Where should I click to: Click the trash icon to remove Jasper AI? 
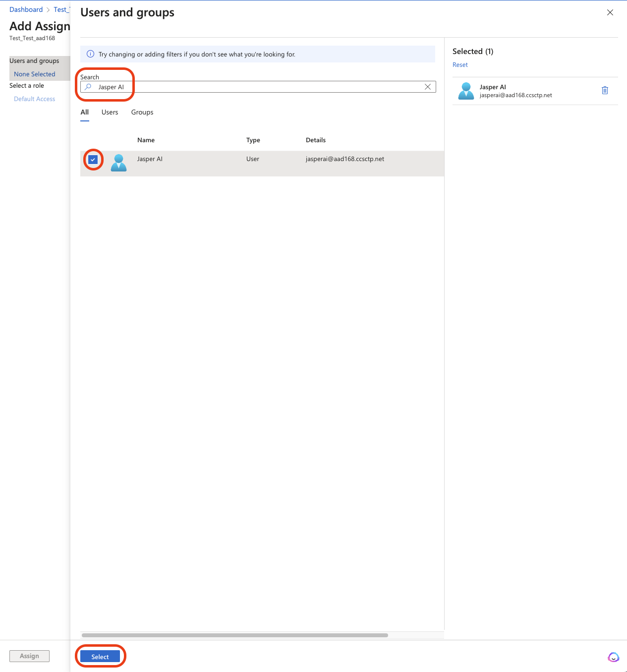[605, 90]
